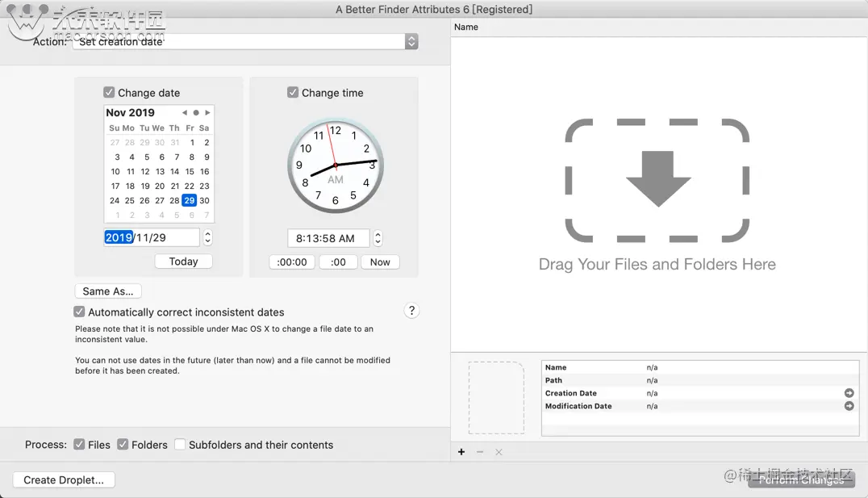Viewport: 868px width, 498px height.
Task: Toggle the Folders process checkbox
Action: [123, 444]
